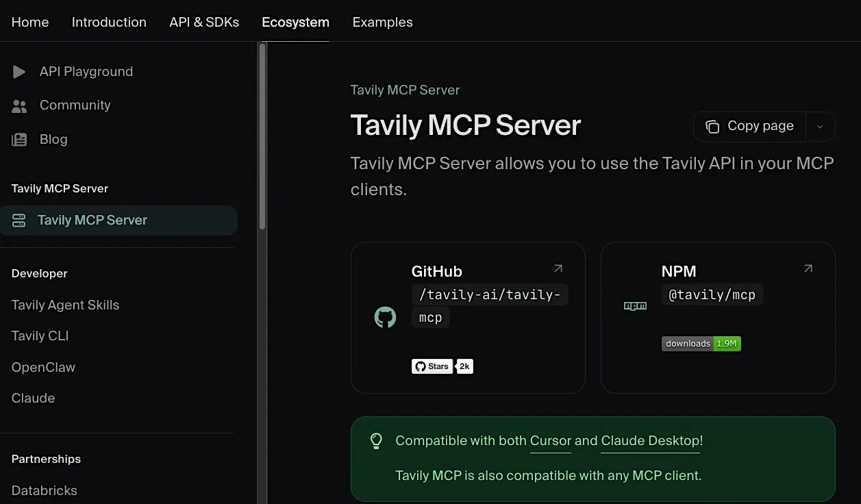This screenshot has height=504, width=861.
Task: Go to the Examples tab
Action: (382, 22)
